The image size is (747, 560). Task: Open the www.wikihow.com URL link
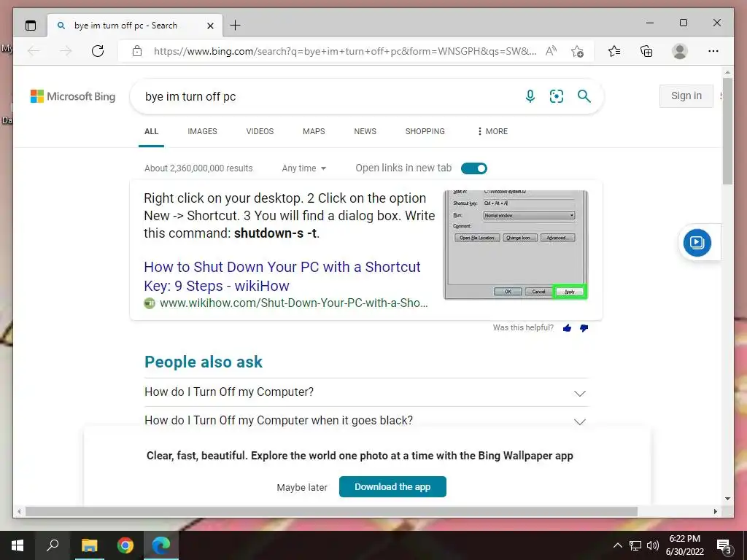(293, 303)
